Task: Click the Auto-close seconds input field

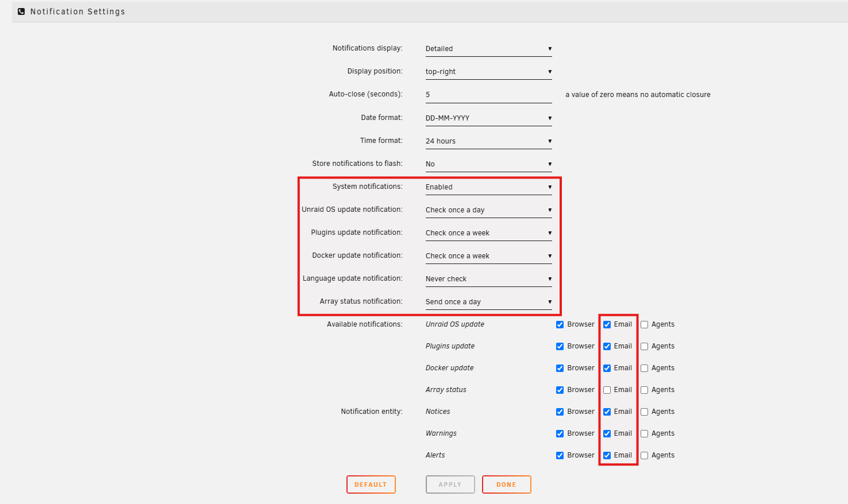Action: pyautogui.click(x=488, y=95)
